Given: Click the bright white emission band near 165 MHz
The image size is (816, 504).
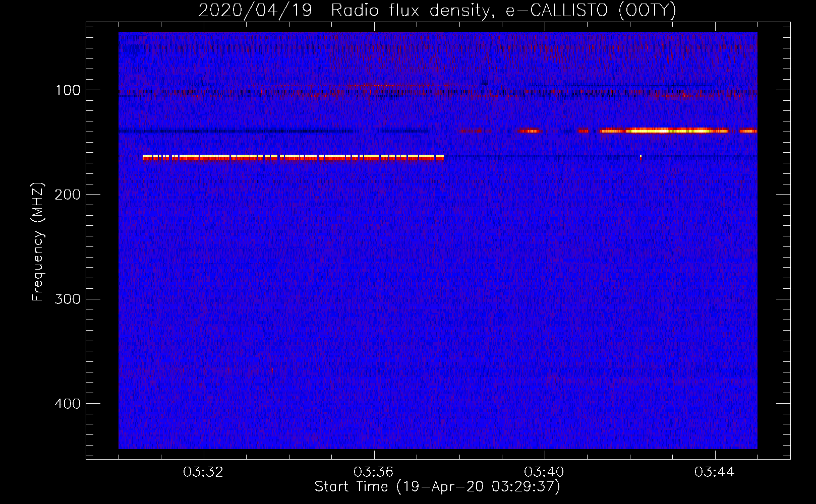Looking at the screenshot, I should [x=294, y=157].
